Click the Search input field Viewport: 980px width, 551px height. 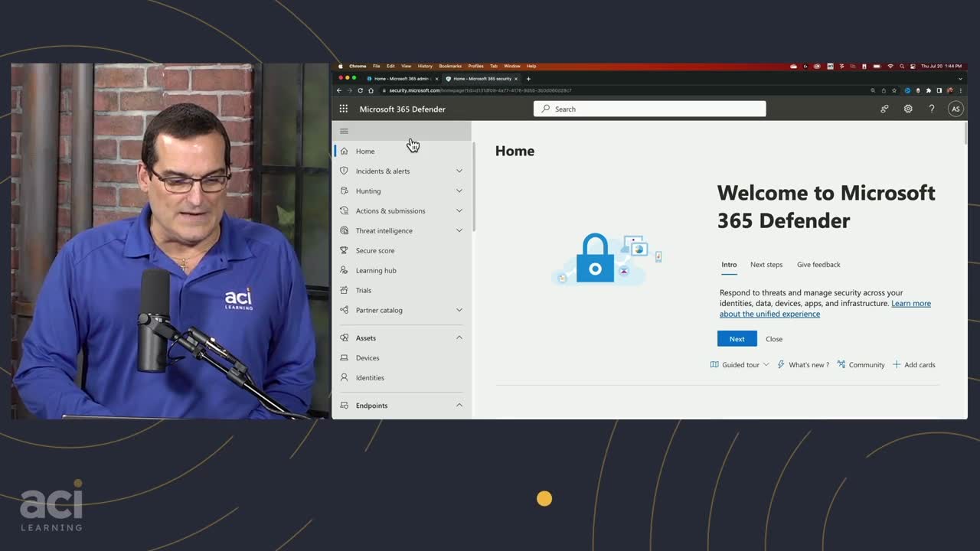pos(650,109)
